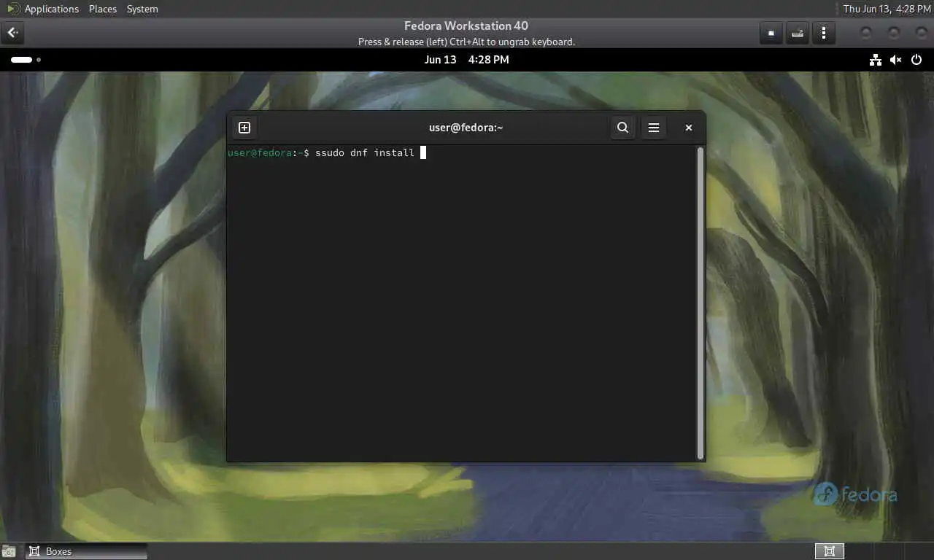The image size is (934, 560).
Task: Click the host clock Thu Jun 13, 4:28 PM
Action: coord(887,9)
